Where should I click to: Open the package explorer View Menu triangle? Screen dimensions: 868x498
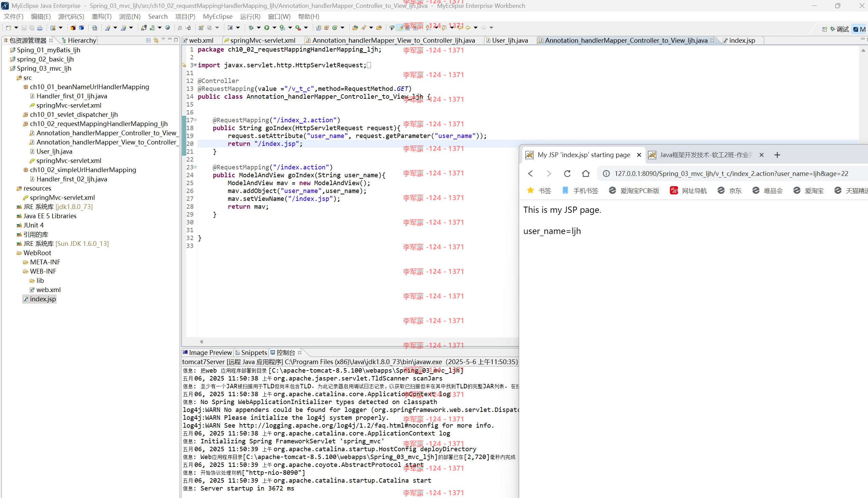[163, 39]
